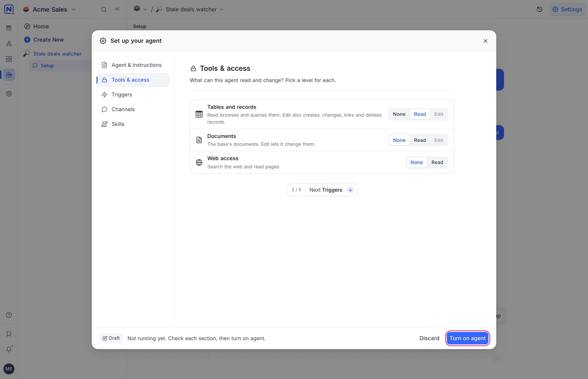
Task: Click the Discard button
Action: pyautogui.click(x=429, y=338)
